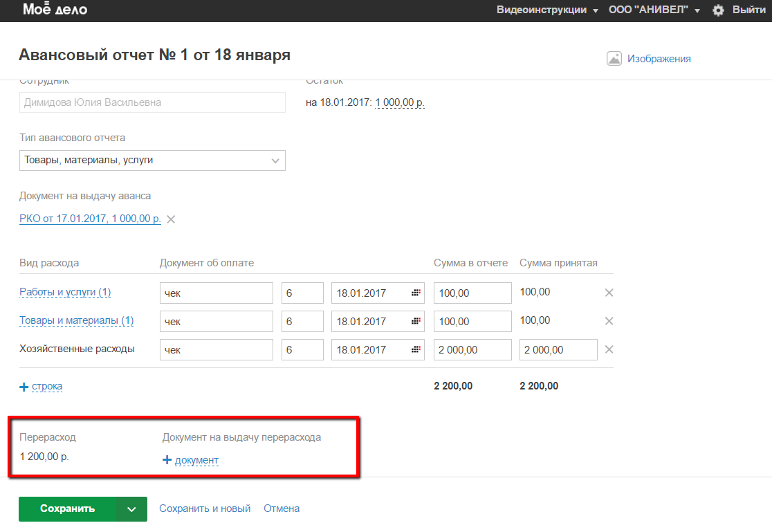The image size is (772, 532).
Task: Click Документ на выдачу перерасхода label
Action: point(241,437)
